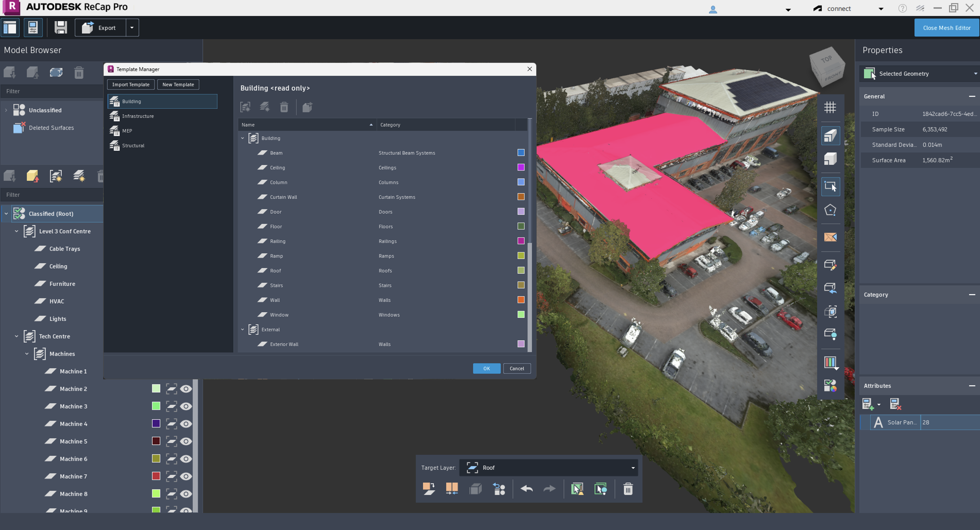The width and height of the screenshot is (980, 530).
Task: Toggle visibility eye for Machine 4
Action: tap(186, 424)
